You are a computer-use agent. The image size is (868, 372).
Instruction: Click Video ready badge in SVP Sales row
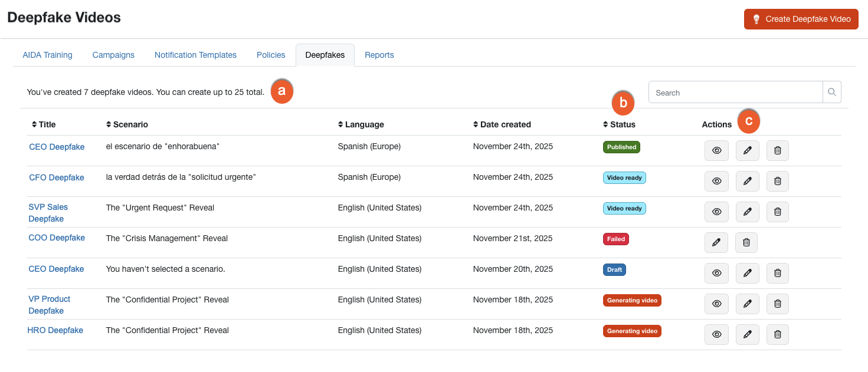[624, 208]
